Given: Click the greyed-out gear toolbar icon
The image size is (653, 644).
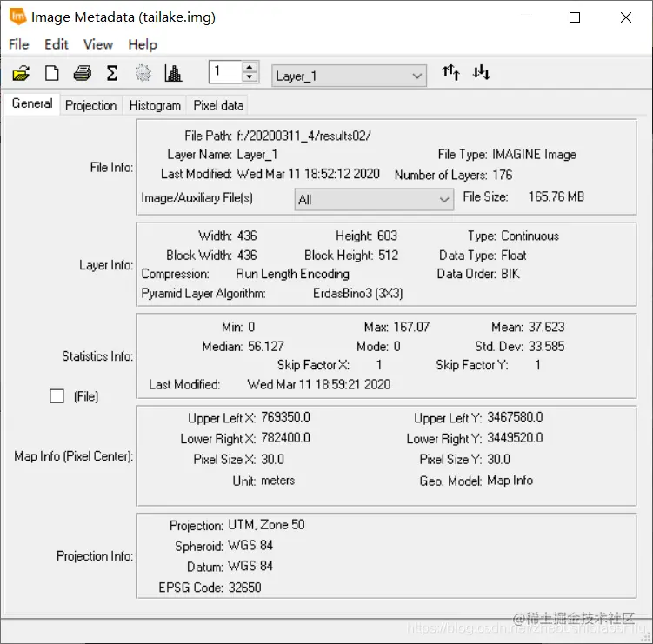Looking at the screenshot, I should tap(143, 73).
